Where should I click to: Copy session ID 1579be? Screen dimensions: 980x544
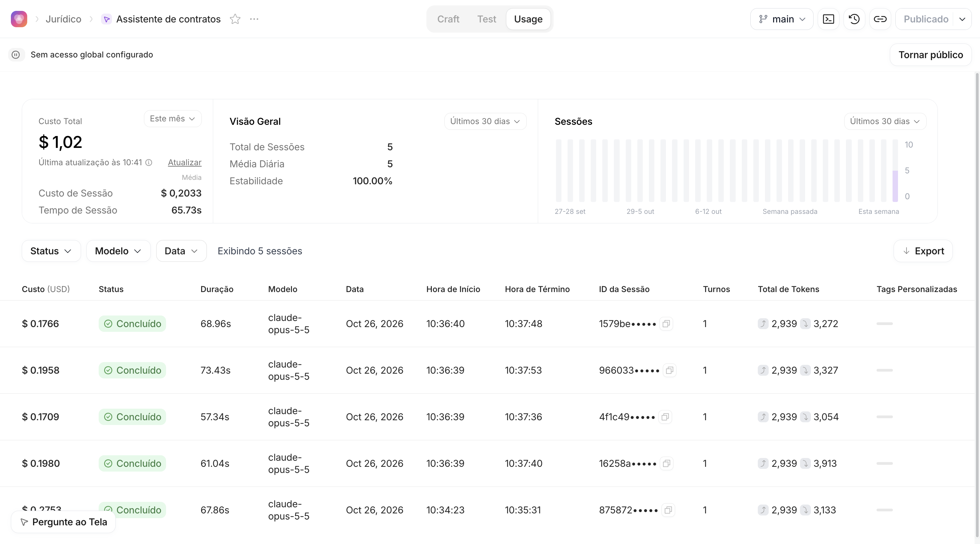(666, 324)
